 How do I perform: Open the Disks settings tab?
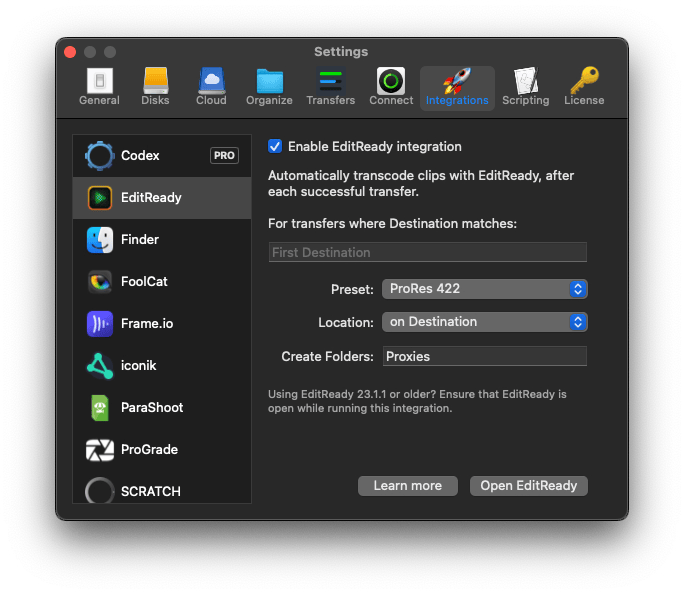click(x=156, y=87)
